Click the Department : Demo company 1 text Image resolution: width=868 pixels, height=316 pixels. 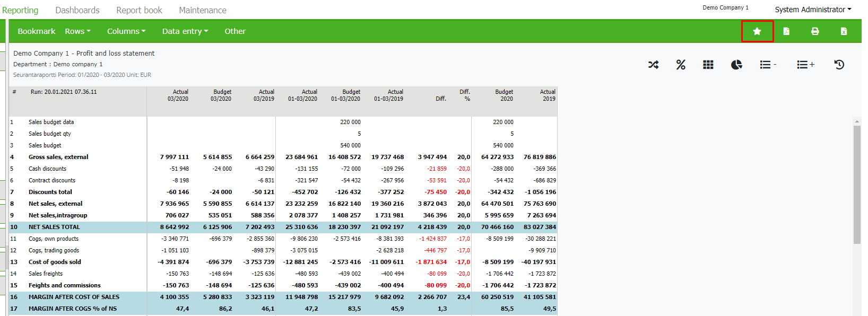[58, 64]
